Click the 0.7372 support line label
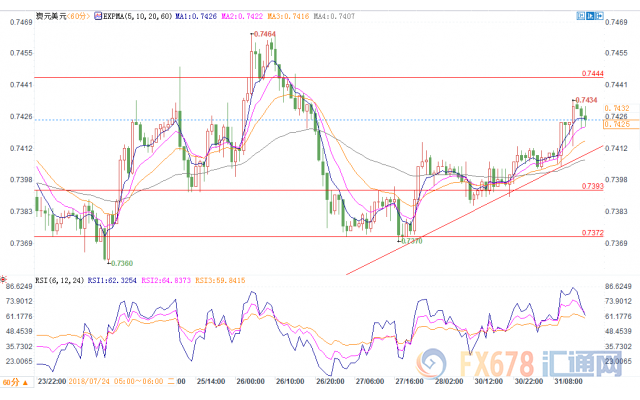Viewport: 640px width, 400px height. (591, 233)
